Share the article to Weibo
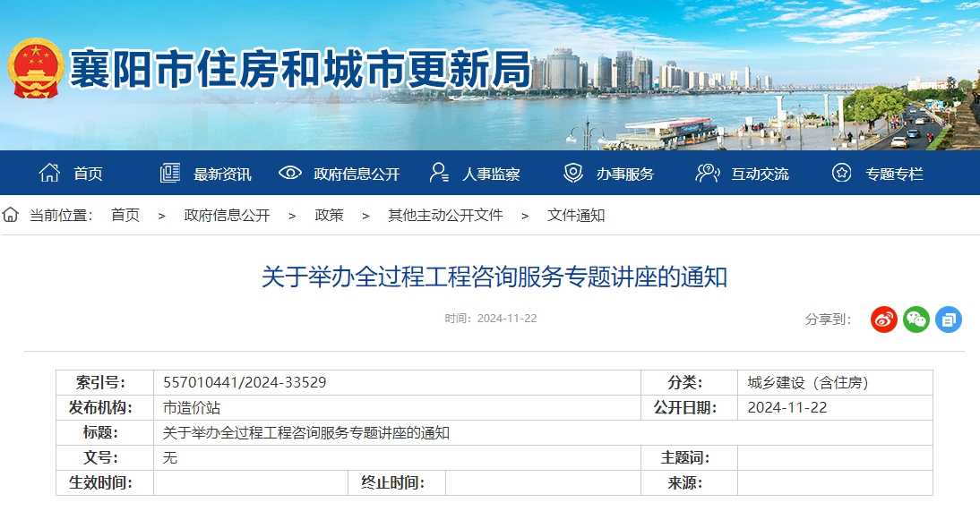 coord(884,319)
